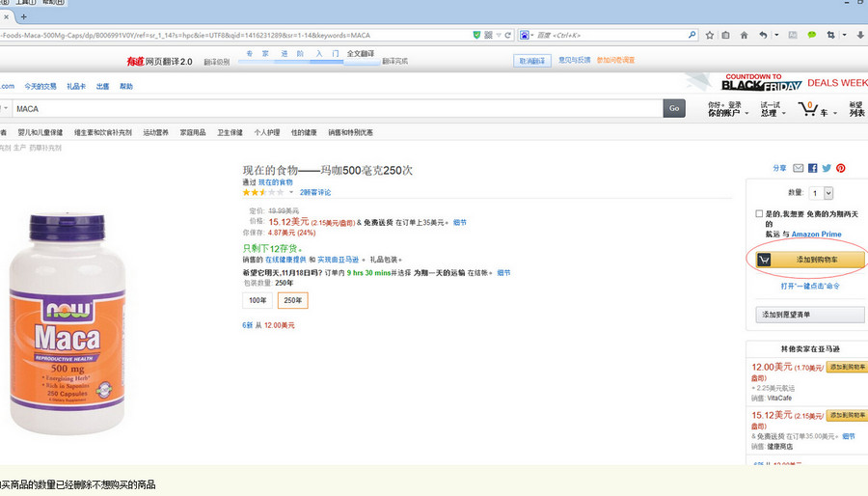Click the Youdao web translation 2.0 logo
Screen dimensions: 868x496
pyautogui.click(x=159, y=62)
